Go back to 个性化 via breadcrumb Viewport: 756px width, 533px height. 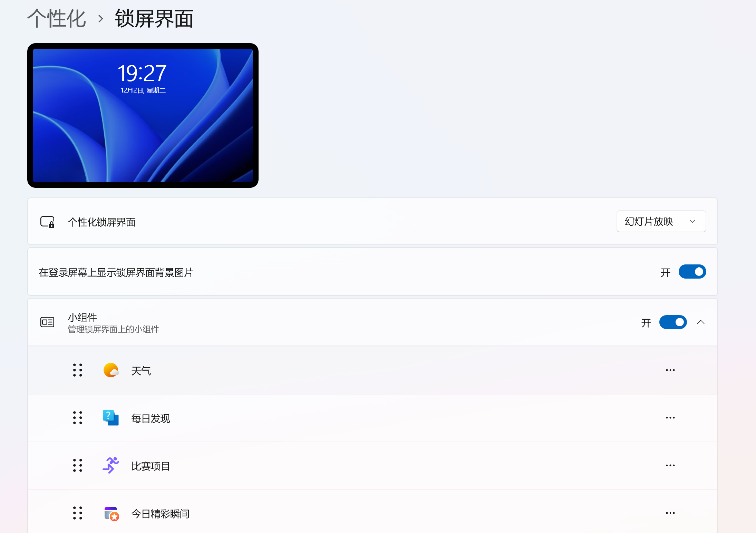coord(56,18)
